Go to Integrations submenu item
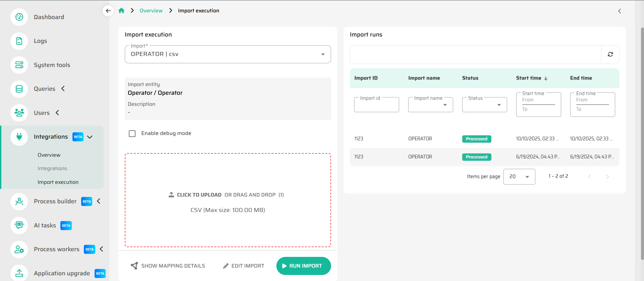Image resolution: width=644 pixels, height=281 pixels. 52,168
